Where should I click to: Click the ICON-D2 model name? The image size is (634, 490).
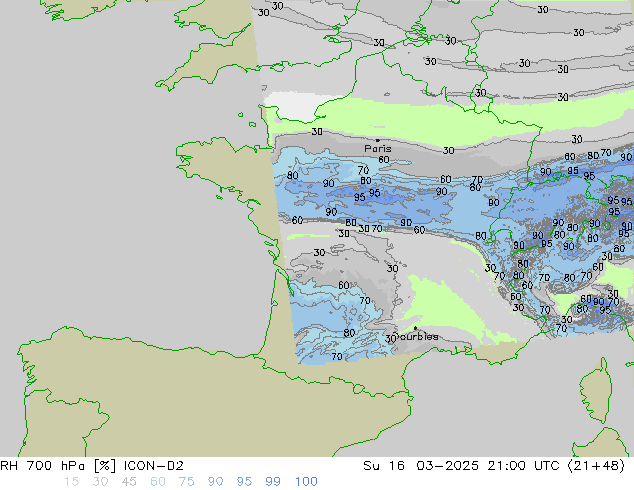tap(154, 466)
